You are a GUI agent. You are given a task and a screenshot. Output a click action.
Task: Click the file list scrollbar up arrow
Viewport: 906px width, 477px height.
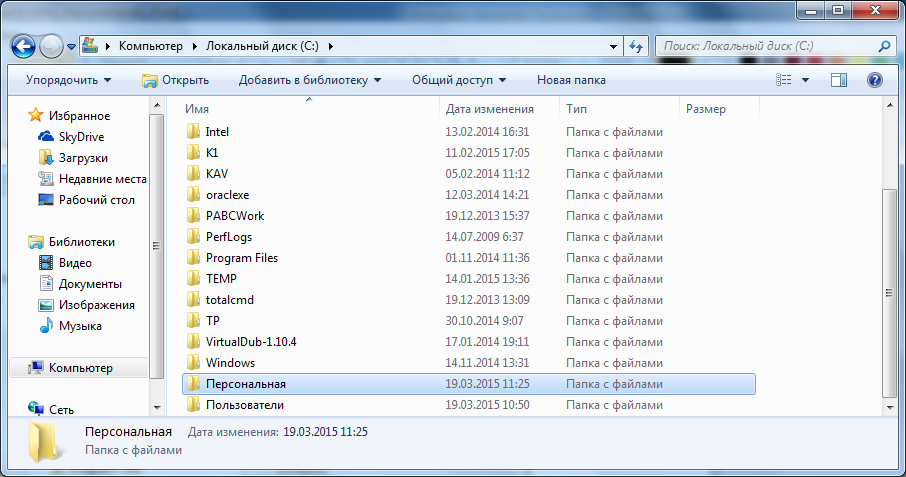pyautogui.click(x=890, y=106)
